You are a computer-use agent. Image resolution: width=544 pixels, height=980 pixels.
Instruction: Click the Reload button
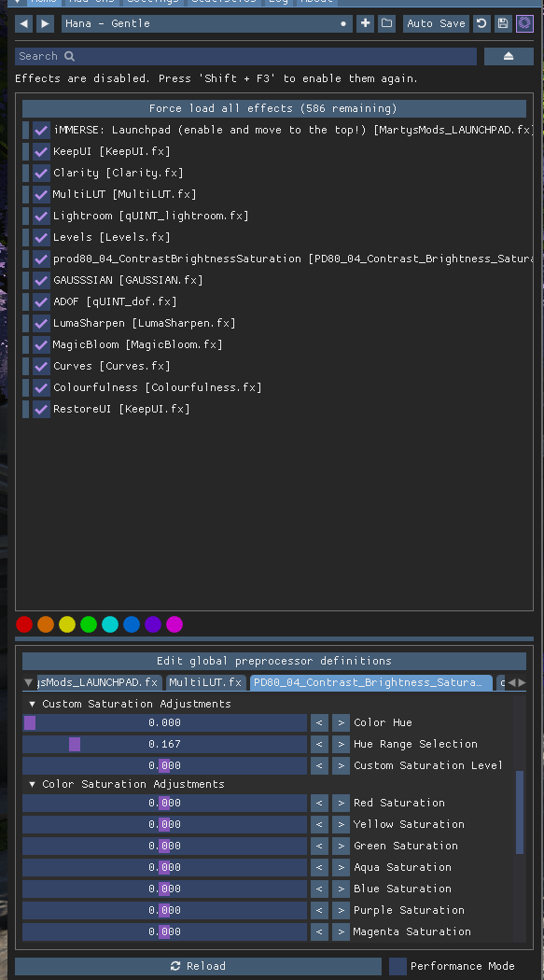198,966
